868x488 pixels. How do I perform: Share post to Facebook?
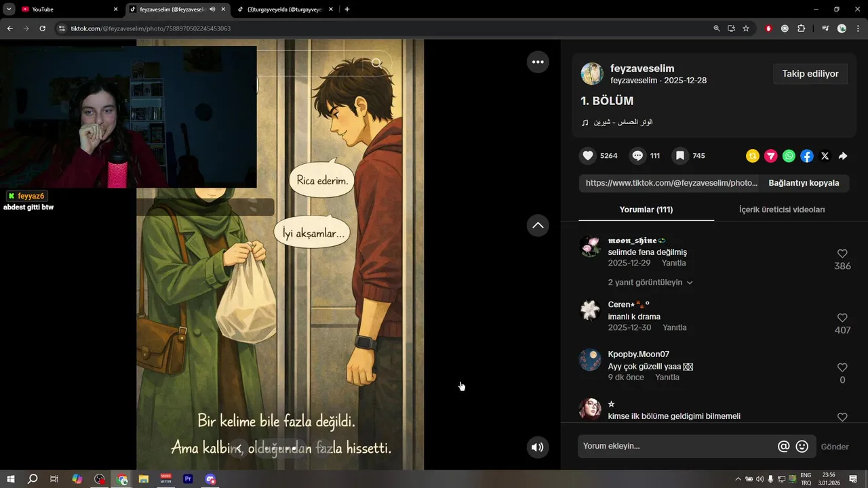tap(807, 156)
